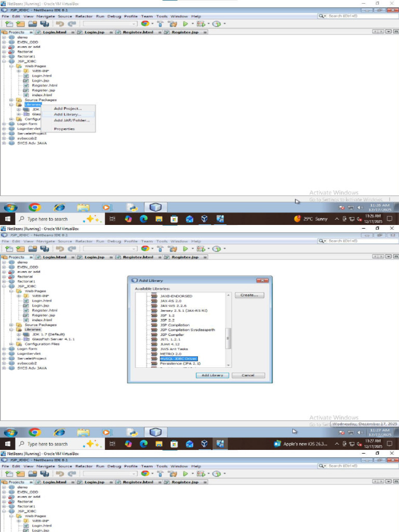
Task: Click the METRO 2.0 library icon
Action: pyautogui.click(x=154, y=354)
